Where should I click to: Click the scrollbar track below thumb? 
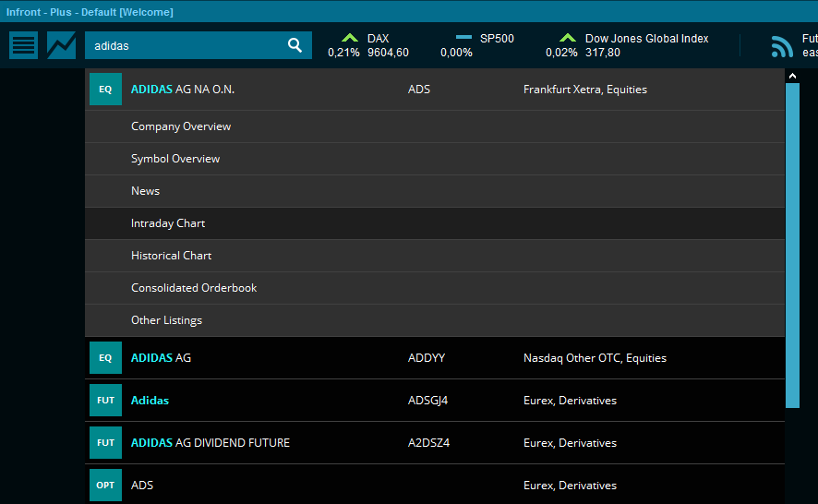point(792,455)
